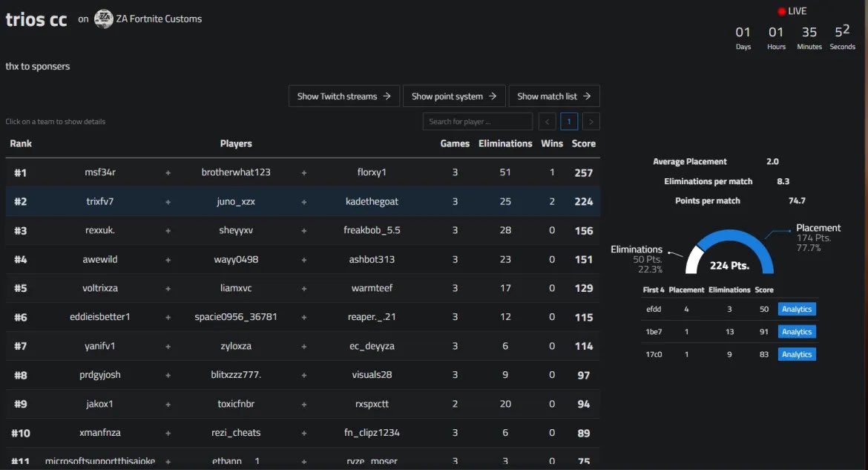Click the Games column header
868x470 pixels.
click(455, 143)
